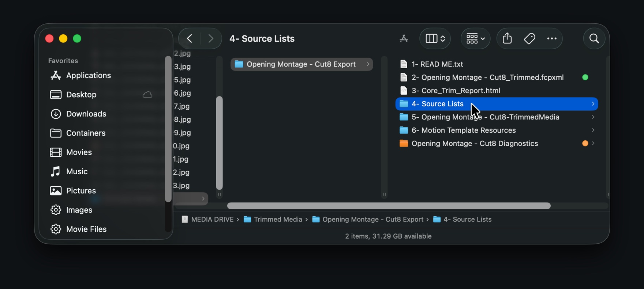644x289 pixels.
Task: Expand the 5- Opening Montage TrimmedMedia chevron
Action: [593, 117]
